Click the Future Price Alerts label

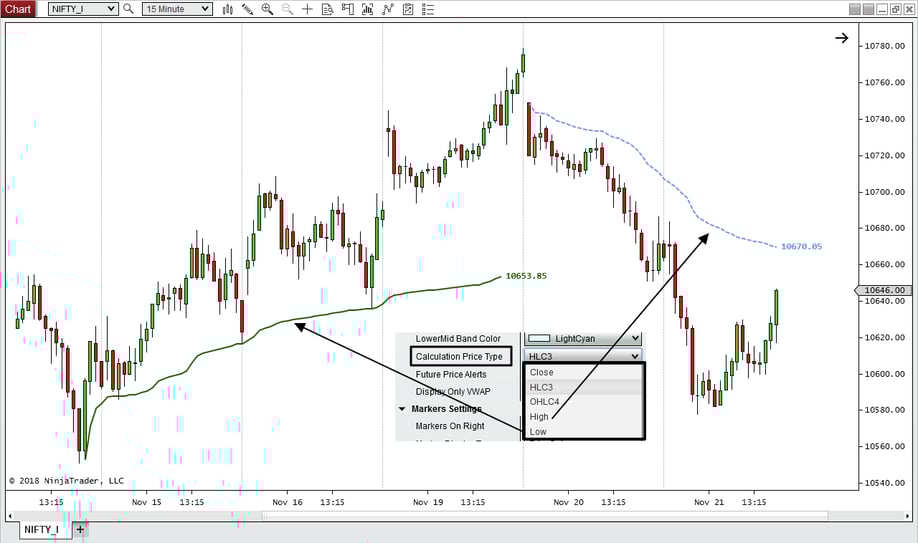tap(451, 374)
